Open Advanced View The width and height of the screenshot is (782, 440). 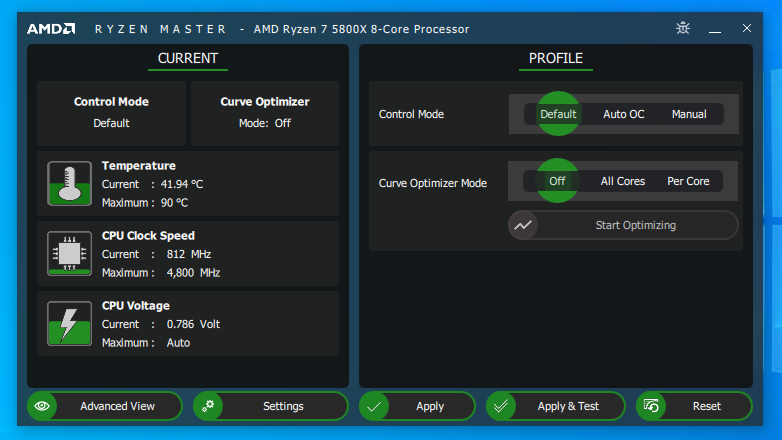click(x=104, y=406)
